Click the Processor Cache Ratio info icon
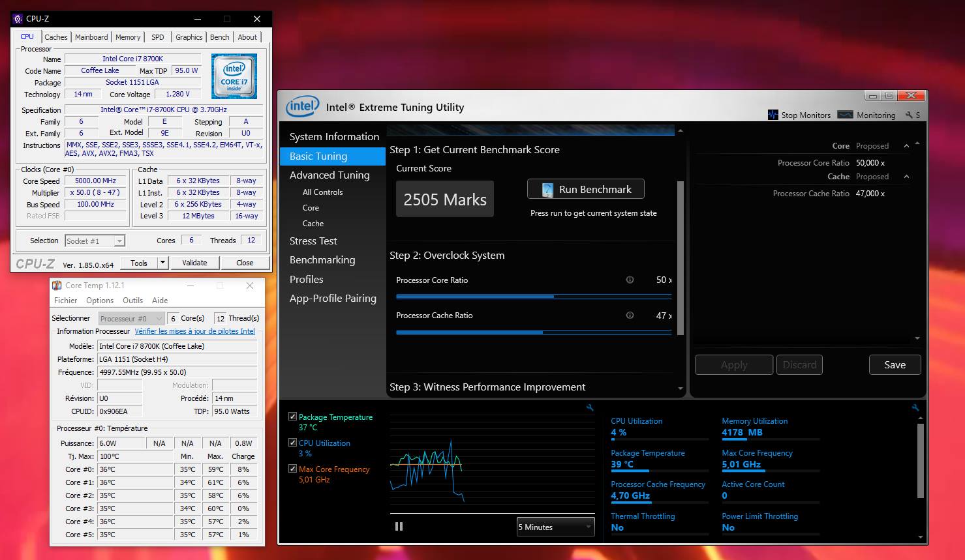Image resolution: width=965 pixels, height=560 pixels. pyautogui.click(x=630, y=315)
